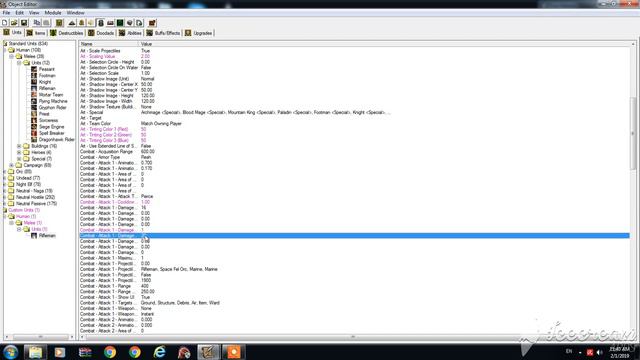Open Internet Explorer from the taskbar

[x=159, y=352]
